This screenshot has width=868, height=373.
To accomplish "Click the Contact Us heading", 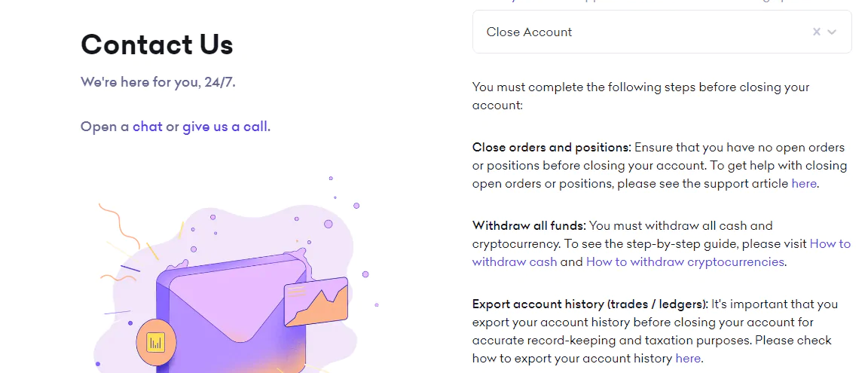I will click(x=157, y=44).
